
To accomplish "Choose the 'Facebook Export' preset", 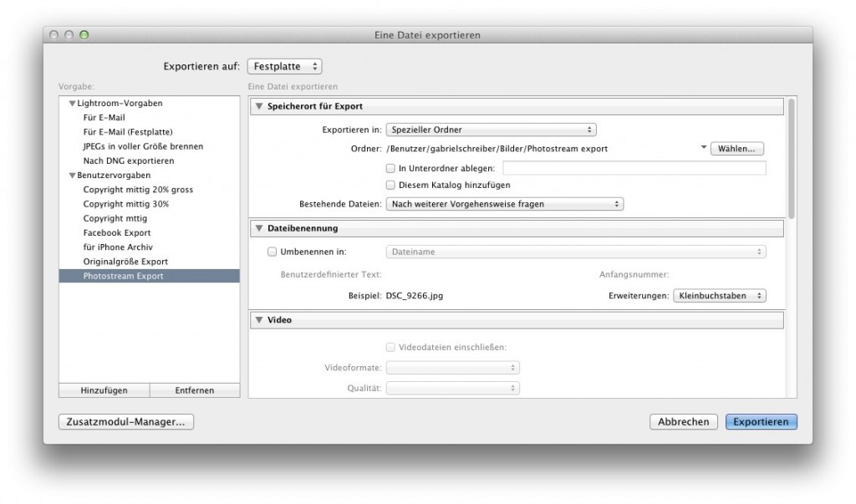I will (x=117, y=232).
